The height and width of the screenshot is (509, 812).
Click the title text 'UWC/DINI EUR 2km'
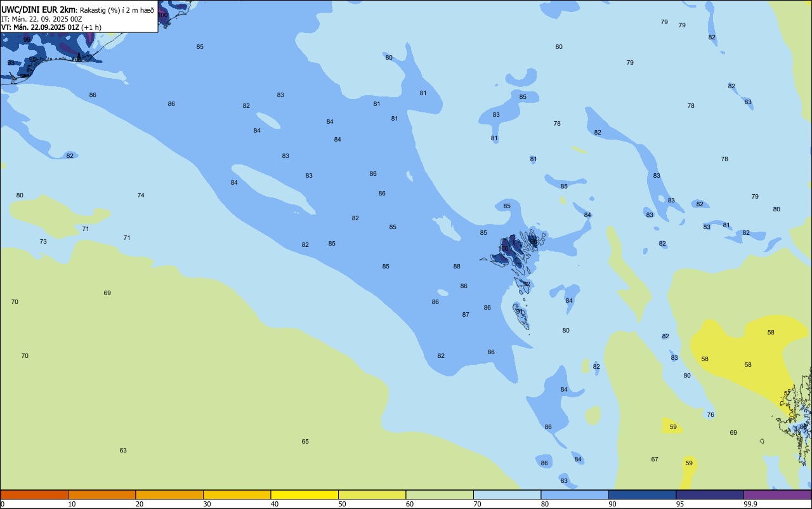pyautogui.click(x=39, y=10)
